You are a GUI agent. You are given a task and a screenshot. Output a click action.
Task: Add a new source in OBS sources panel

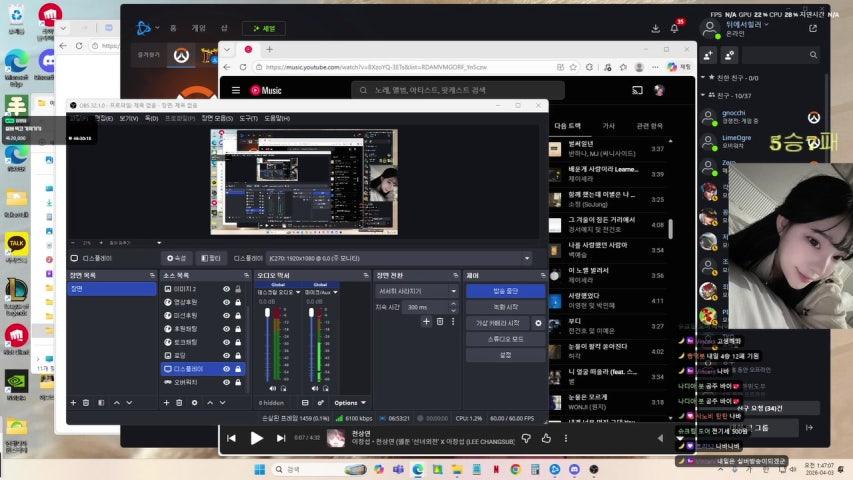167,402
